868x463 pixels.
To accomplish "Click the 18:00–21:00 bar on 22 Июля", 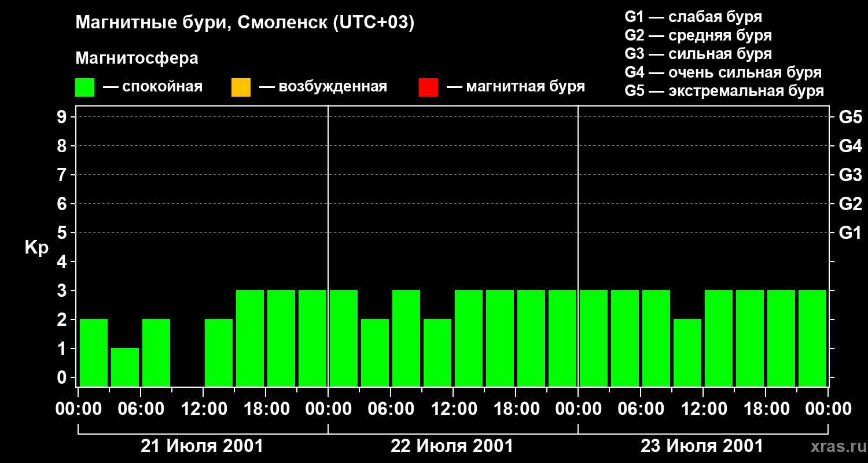I will 531,338.
